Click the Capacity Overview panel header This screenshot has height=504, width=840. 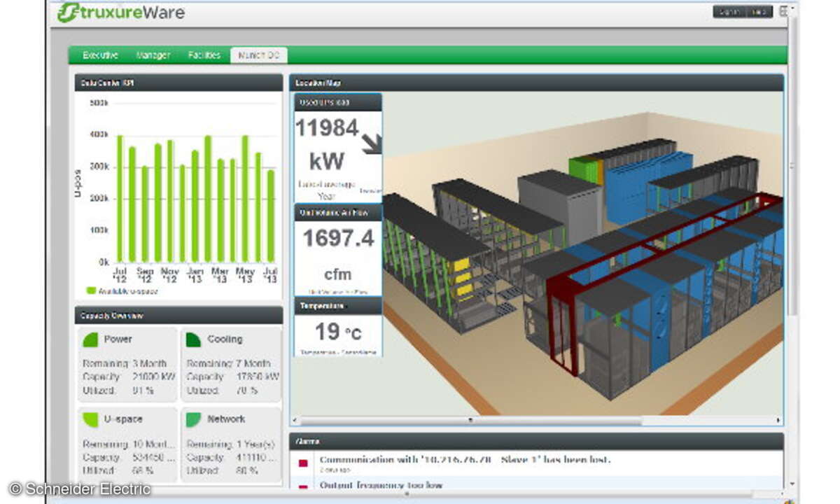pyautogui.click(x=178, y=315)
